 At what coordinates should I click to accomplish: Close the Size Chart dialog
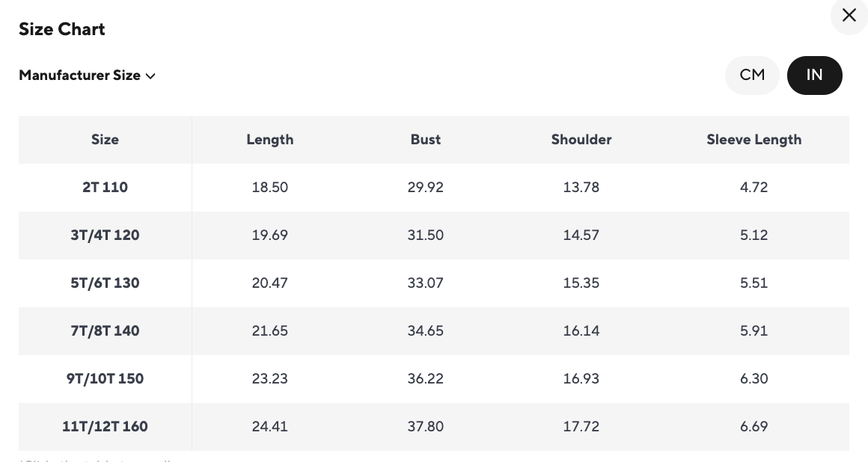coord(849,16)
